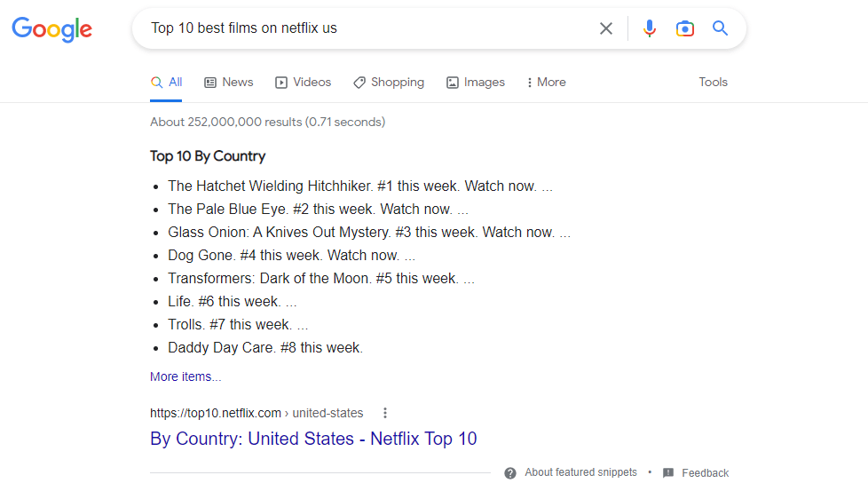
Task: Switch to the Videos tab
Action: click(303, 82)
